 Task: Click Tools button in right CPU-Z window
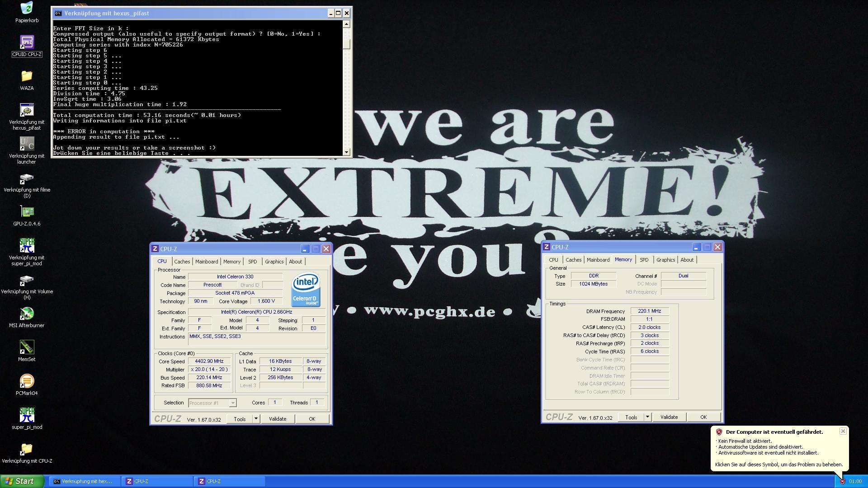(x=631, y=417)
